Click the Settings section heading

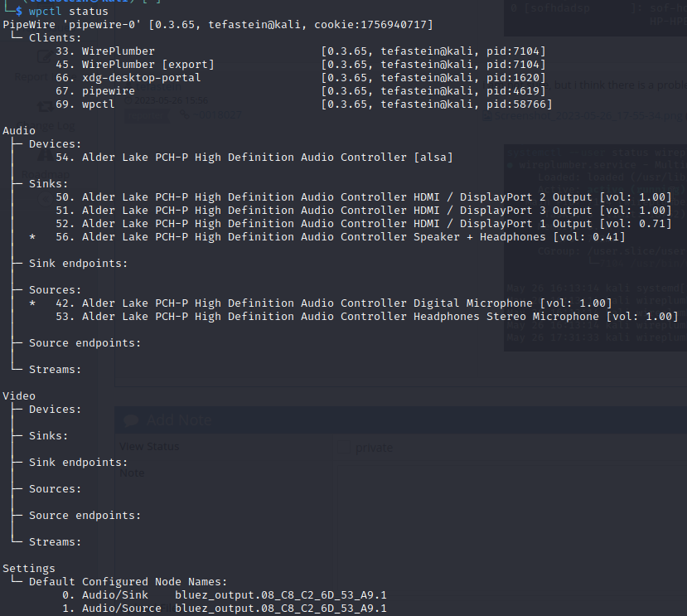(x=29, y=569)
